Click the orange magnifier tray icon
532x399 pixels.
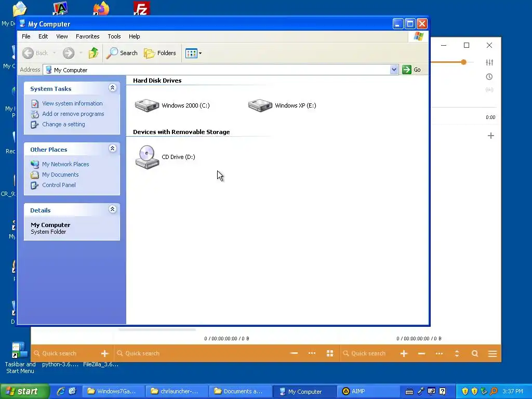(x=494, y=392)
